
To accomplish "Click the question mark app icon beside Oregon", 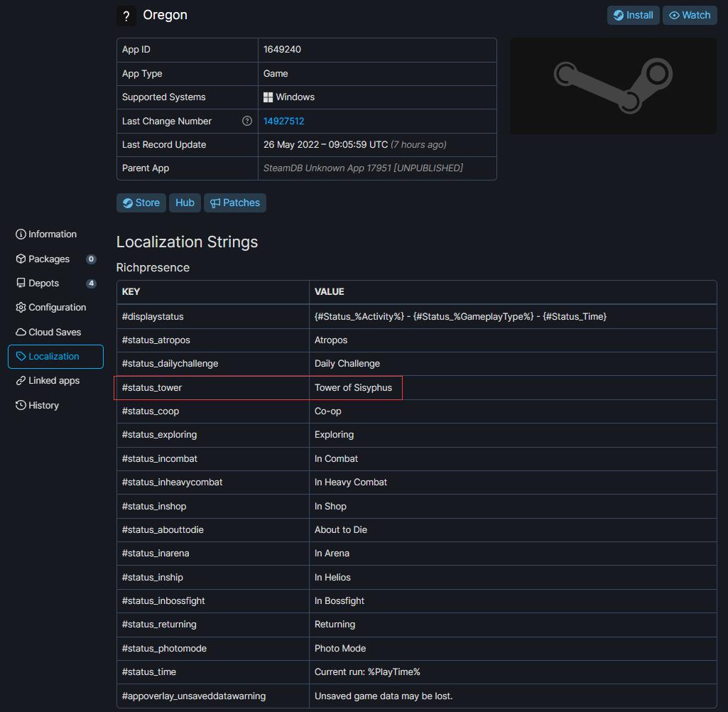I will 126,16.
